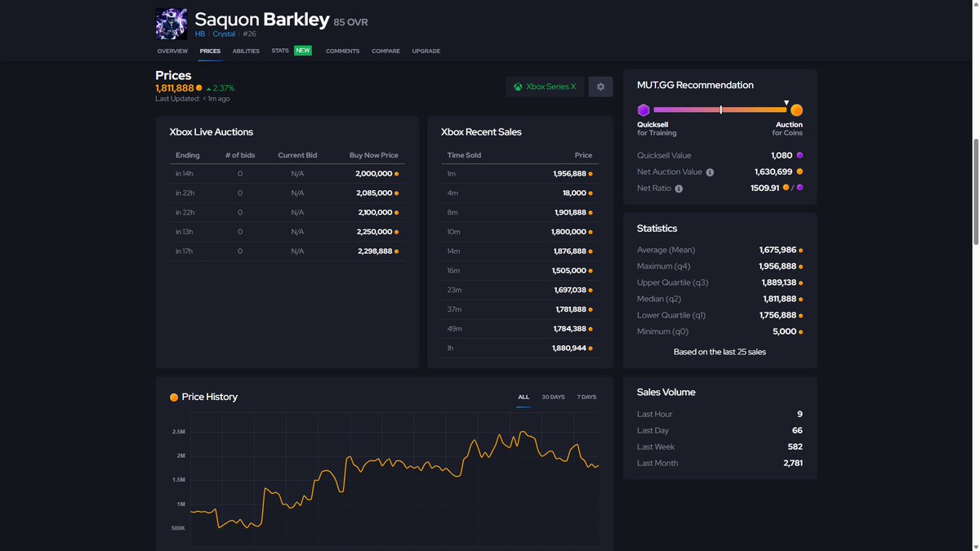Click the Current Bid column header
This screenshot has height=551, width=980.
297,155
